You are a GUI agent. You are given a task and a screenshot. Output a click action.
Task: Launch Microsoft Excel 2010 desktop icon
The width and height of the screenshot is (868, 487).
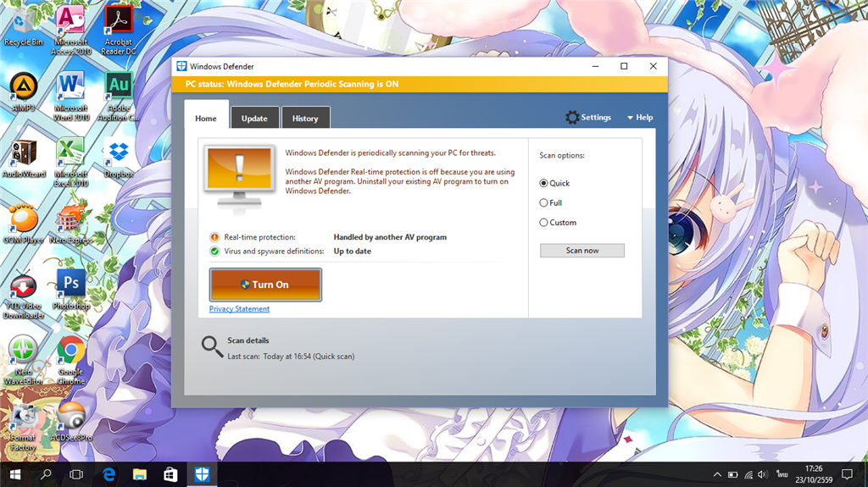click(x=71, y=163)
